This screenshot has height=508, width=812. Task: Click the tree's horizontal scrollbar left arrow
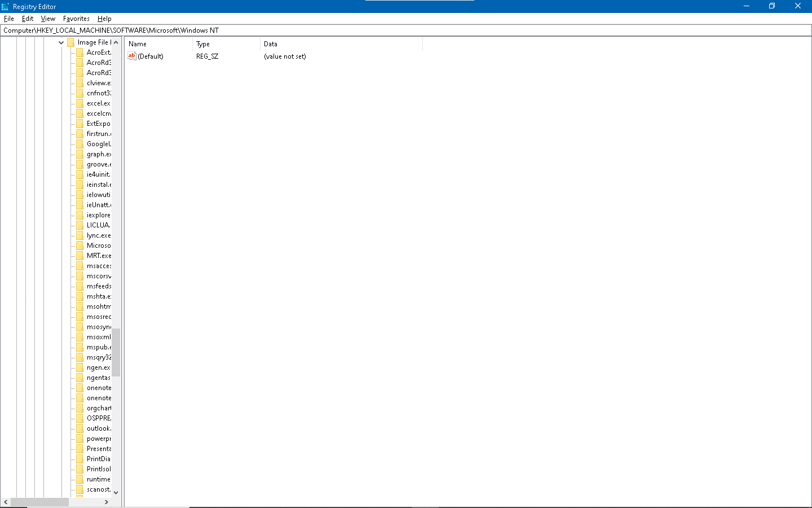pyautogui.click(x=6, y=502)
